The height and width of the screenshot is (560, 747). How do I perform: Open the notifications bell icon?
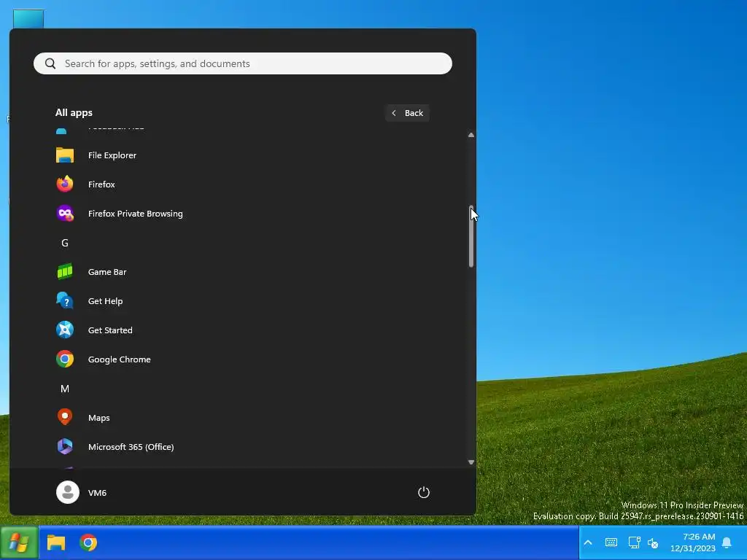tap(727, 542)
